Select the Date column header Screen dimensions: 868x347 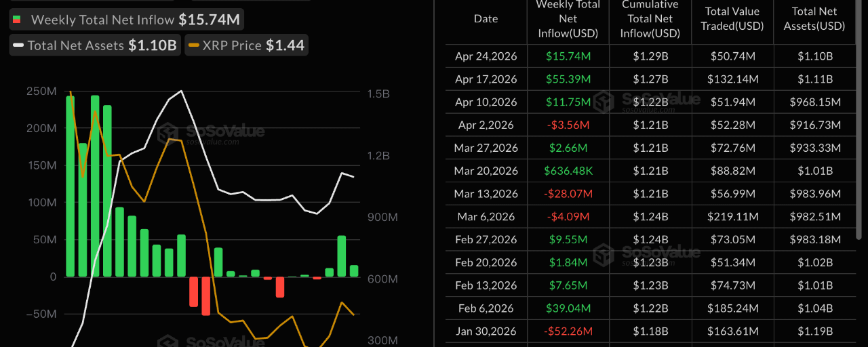486,19
